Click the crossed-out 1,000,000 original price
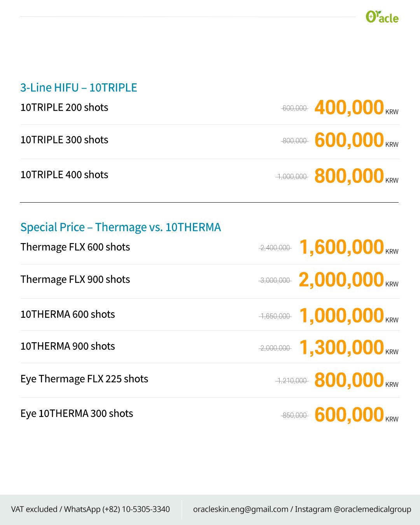The image size is (420, 525). click(x=292, y=177)
